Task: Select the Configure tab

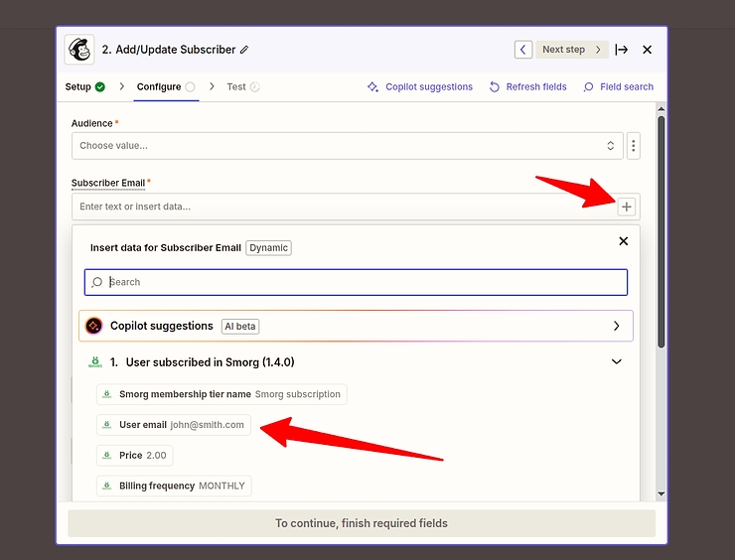Action: pyautogui.click(x=159, y=87)
